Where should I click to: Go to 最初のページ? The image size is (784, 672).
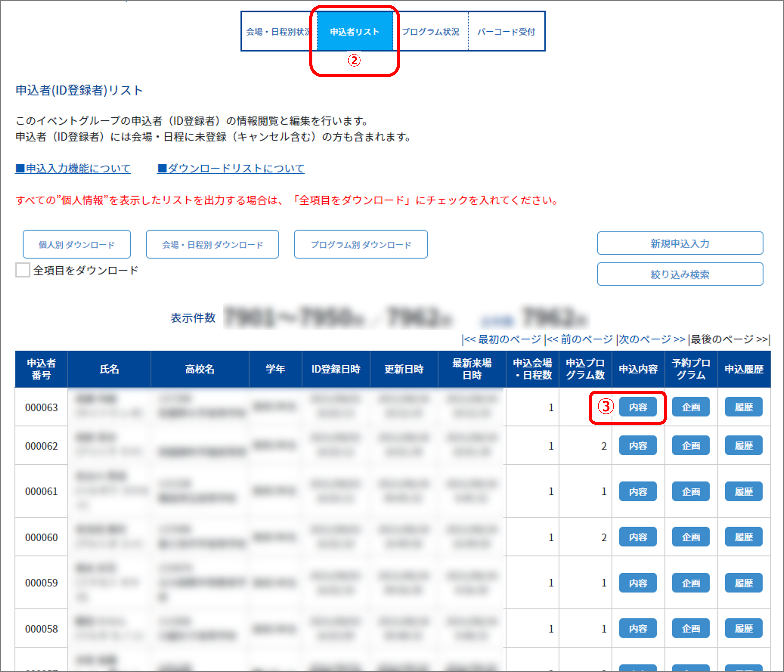click(503, 339)
